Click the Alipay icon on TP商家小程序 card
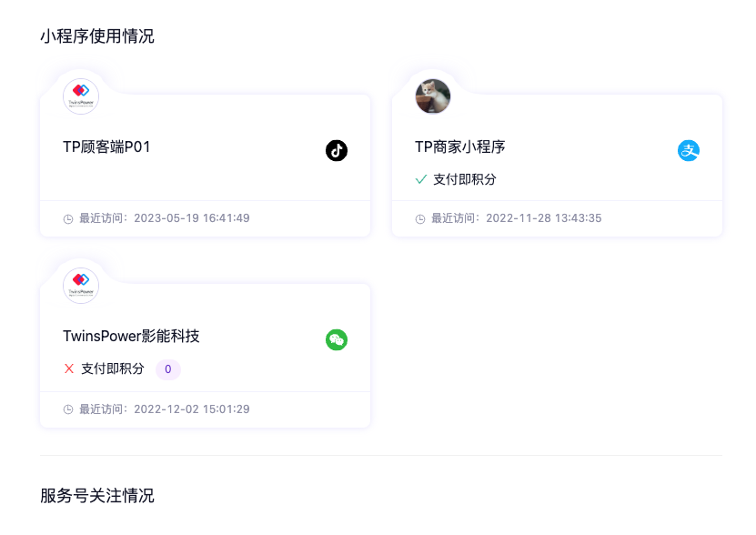The image size is (756, 535). 689,150
